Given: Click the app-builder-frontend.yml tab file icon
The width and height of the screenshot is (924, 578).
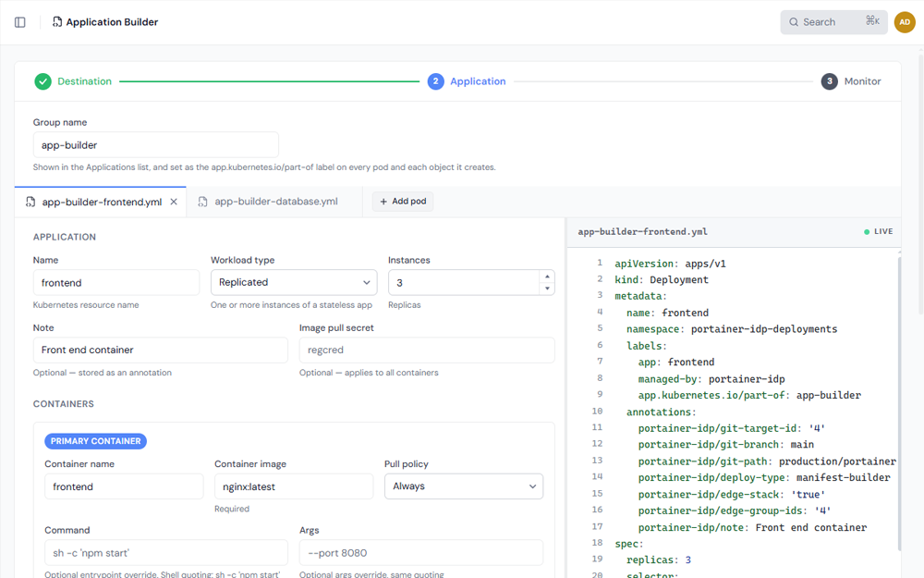Looking at the screenshot, I should [x=30, y=202].
